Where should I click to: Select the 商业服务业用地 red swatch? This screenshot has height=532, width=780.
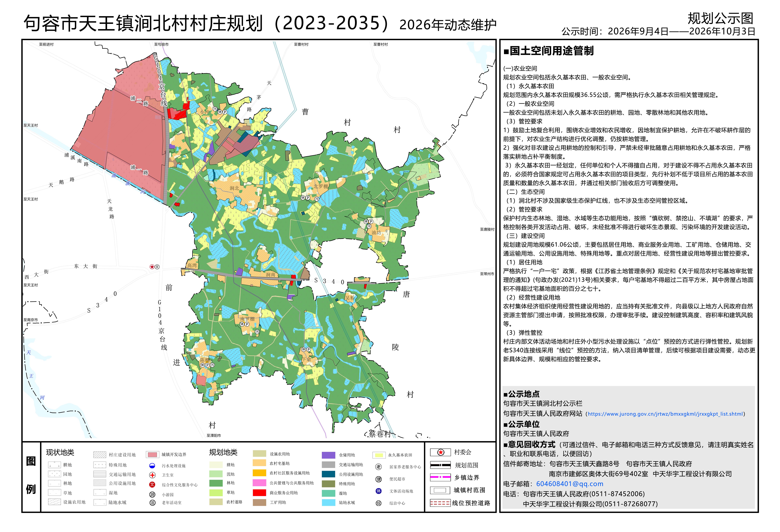(259, 493)
